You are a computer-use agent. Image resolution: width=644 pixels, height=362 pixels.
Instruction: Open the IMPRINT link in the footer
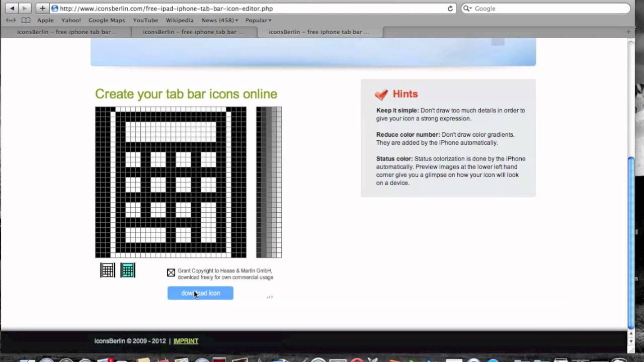click(186, 341)
